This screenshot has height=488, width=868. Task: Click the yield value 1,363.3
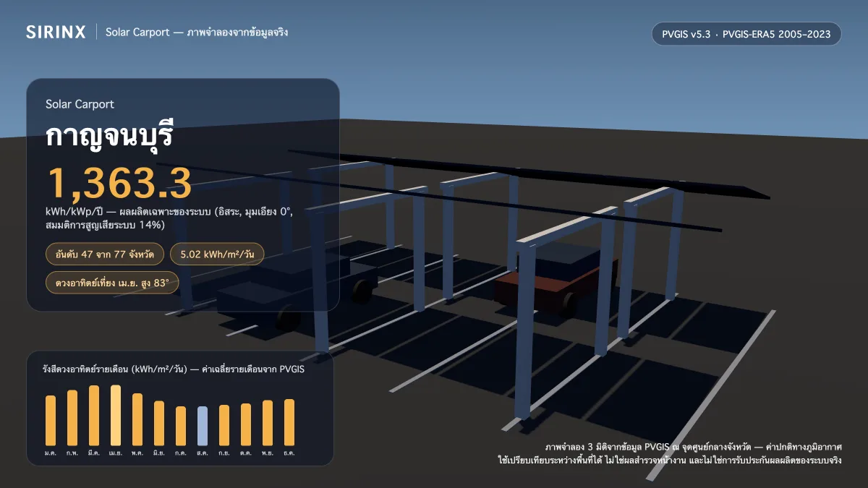pos(119,183)
